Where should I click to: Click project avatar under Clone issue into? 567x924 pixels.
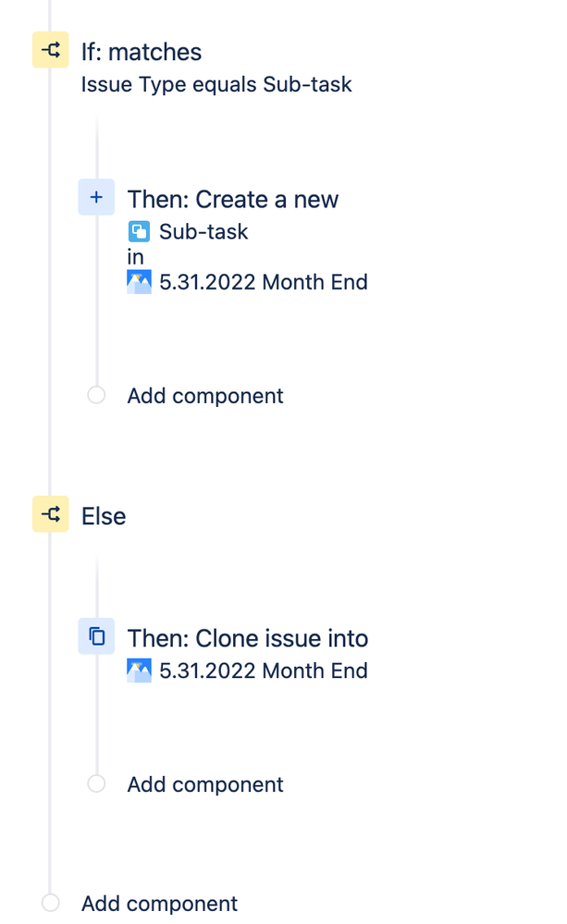tap(139, 671)
